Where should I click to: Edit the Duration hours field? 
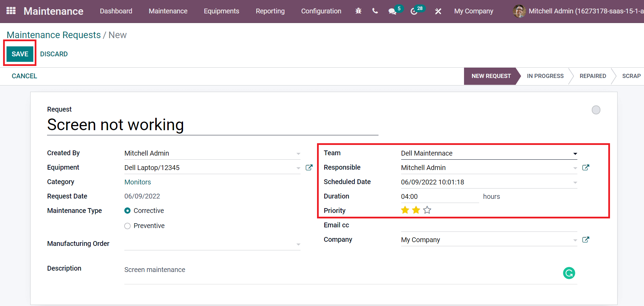[x=440, y=196]
